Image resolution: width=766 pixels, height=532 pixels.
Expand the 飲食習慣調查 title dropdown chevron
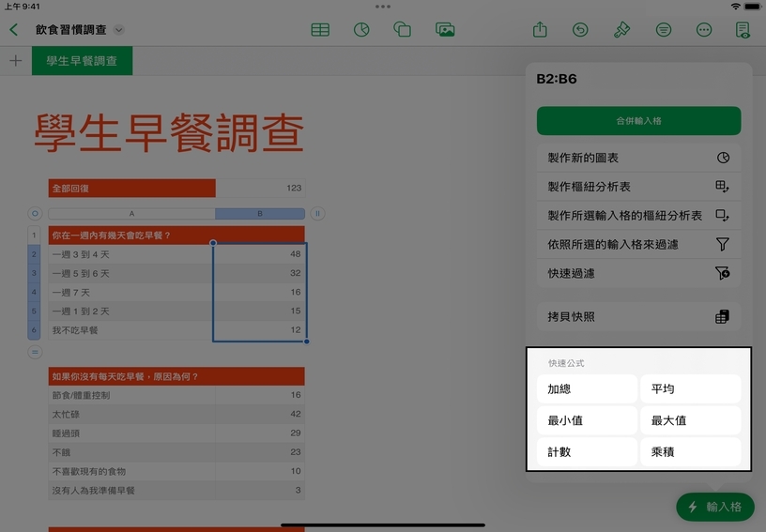119,30
